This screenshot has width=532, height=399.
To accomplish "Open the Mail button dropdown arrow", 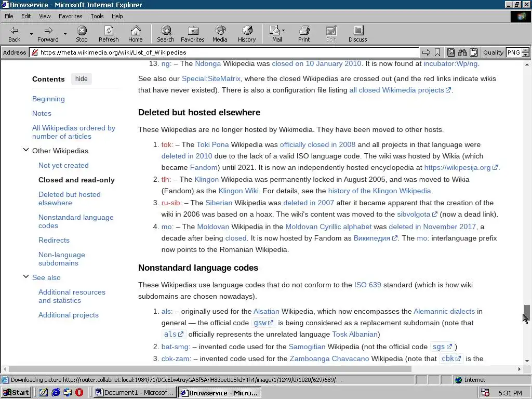I will tap(284, 31).
